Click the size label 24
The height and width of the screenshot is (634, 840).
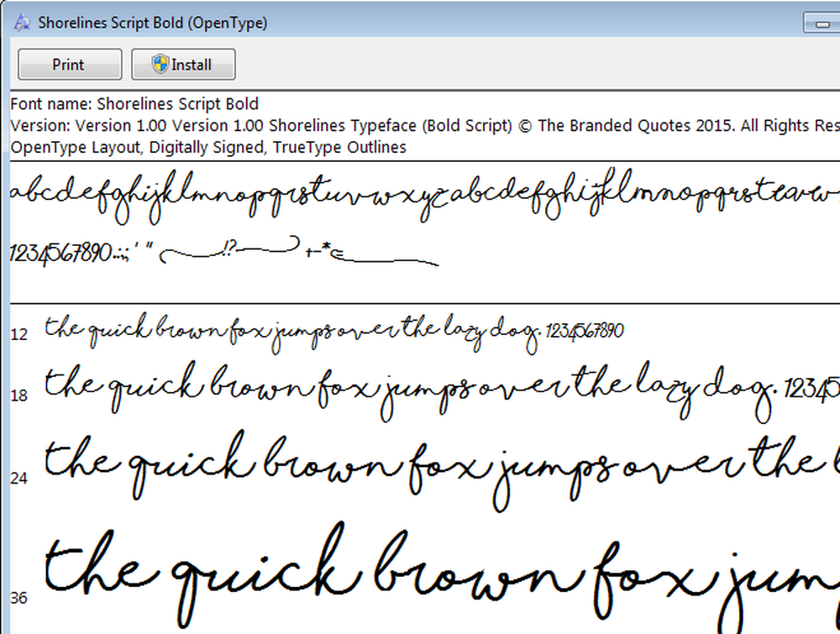(18, 478)
